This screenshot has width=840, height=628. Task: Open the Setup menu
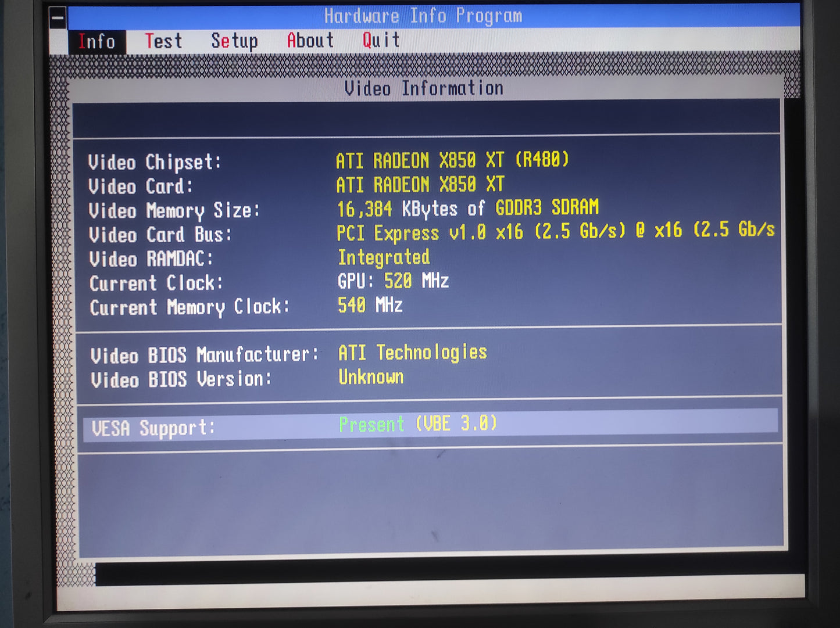pos(234,41)
